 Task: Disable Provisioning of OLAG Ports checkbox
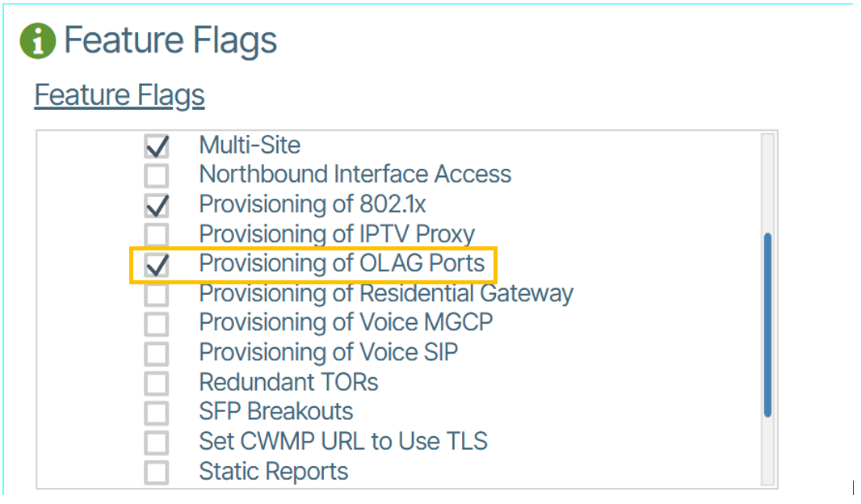pyautogui.click(x=157, y=265)
